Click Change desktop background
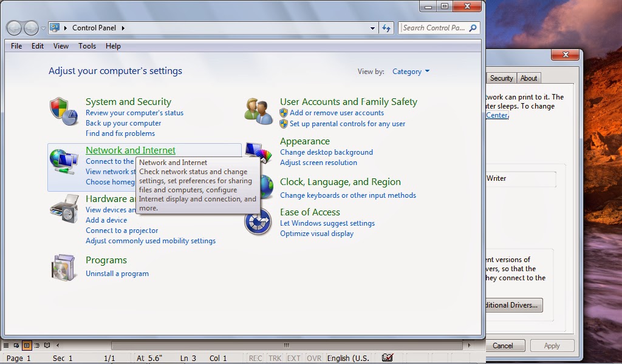 click(x=326, y=152)
